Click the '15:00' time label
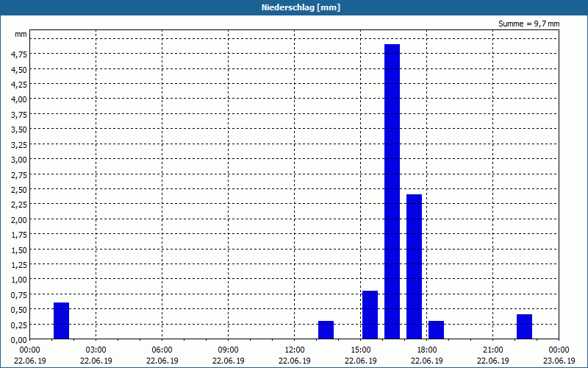Screen dimensions: 588x368 tap(361, 350)
